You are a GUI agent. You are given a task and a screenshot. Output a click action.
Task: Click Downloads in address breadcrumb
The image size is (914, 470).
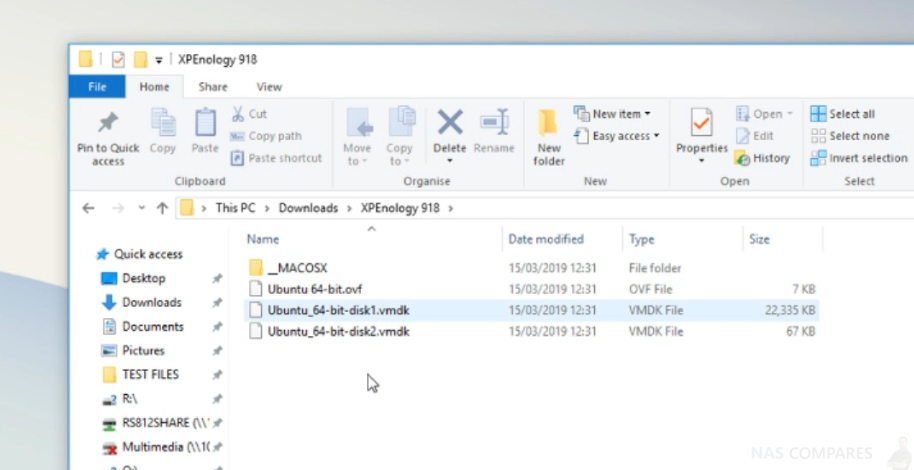(308, 208)
